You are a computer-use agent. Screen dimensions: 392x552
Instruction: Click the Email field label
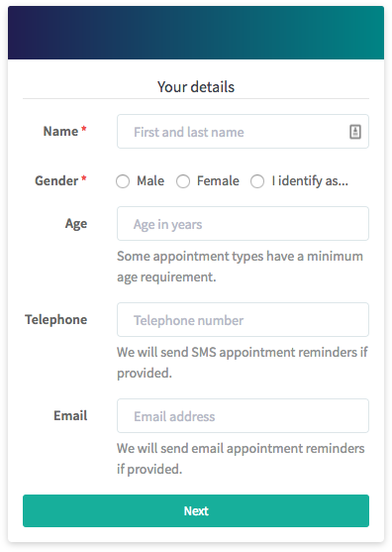[x=70, y=416]
